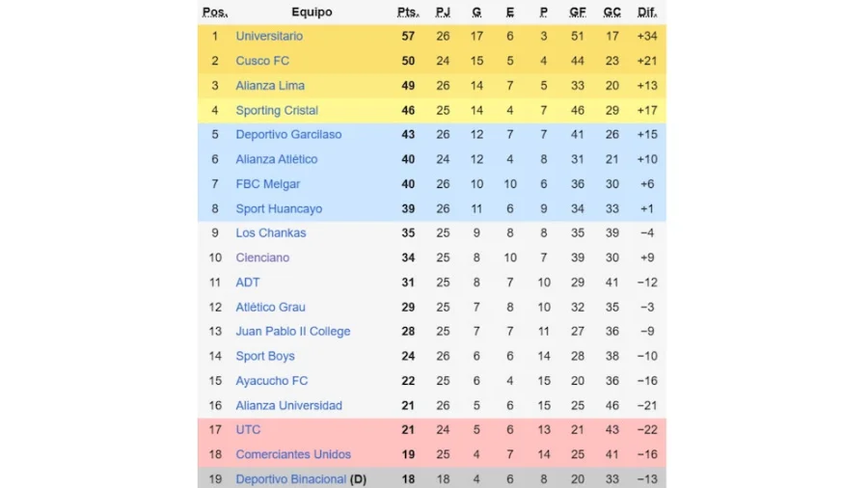This screenshot has height=488, width=868.
Task: Click the Alianza Universidad link
Action: click(x=288, y=406)
